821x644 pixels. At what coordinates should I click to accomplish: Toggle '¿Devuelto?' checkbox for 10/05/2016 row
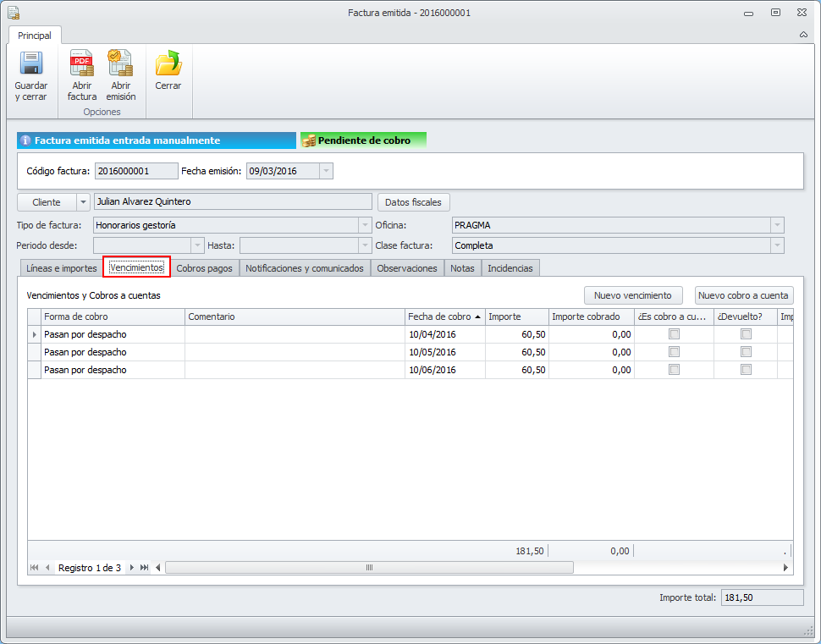[x=746, y=352]
